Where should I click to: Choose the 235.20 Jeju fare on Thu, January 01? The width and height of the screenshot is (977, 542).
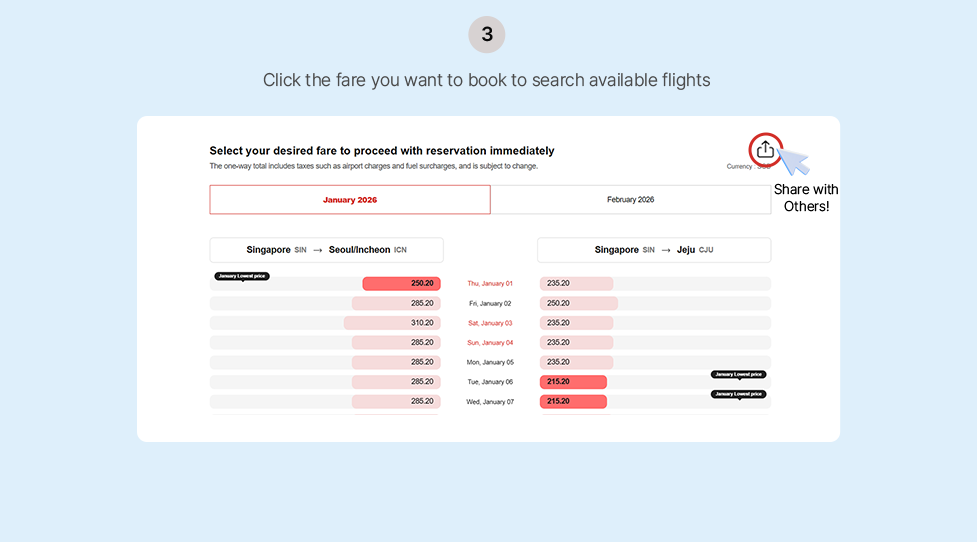(576, 284)
